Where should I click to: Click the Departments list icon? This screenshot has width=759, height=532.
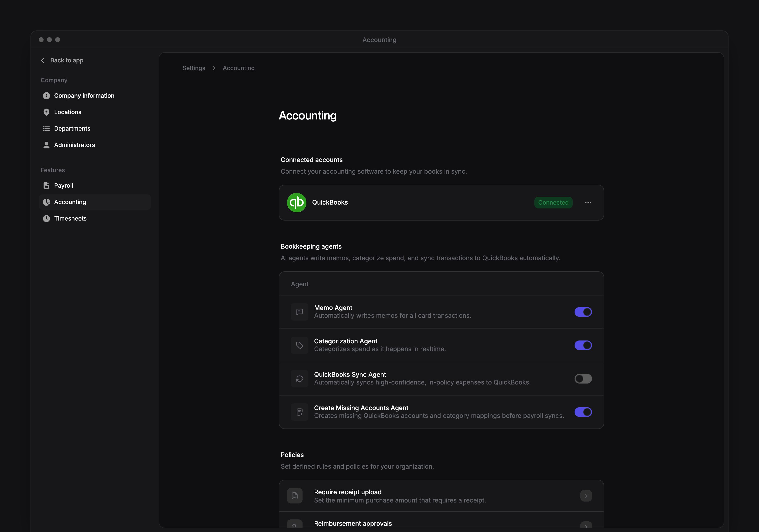46,128
